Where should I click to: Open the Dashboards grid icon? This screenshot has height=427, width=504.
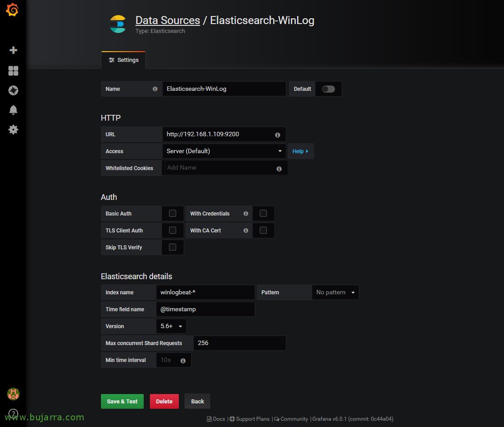(13, 70)
